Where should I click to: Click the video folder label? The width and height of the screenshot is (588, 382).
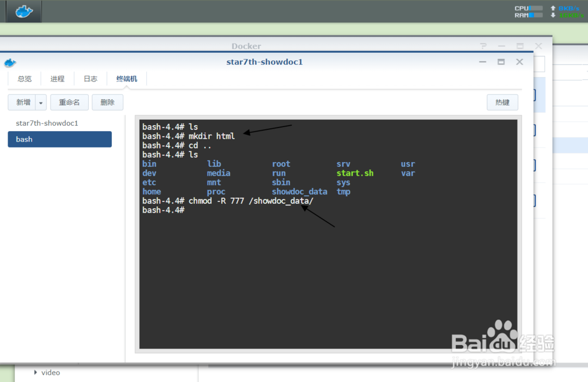(x=51, y=372)
